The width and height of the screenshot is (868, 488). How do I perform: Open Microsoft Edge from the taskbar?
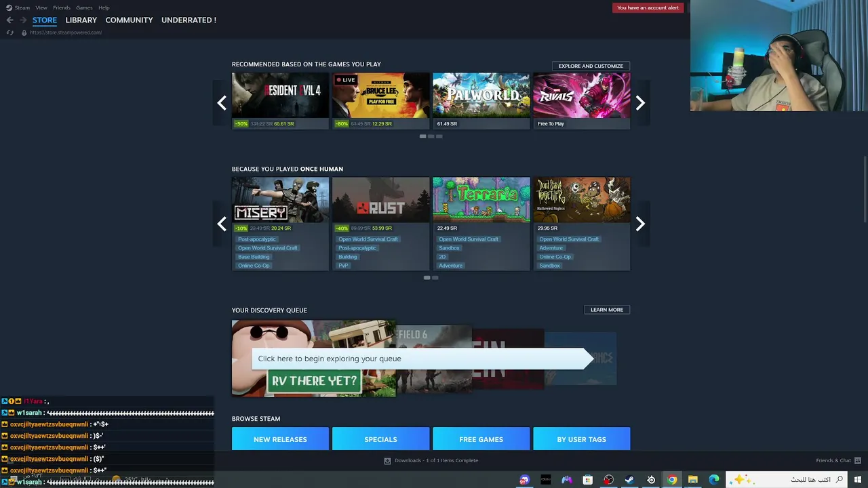tap(713, 480)
